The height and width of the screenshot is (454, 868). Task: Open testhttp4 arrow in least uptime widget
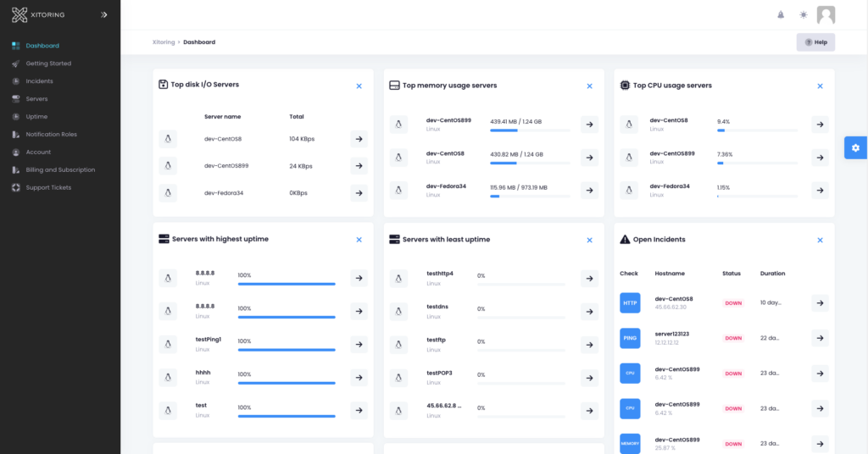click(590, 279)
